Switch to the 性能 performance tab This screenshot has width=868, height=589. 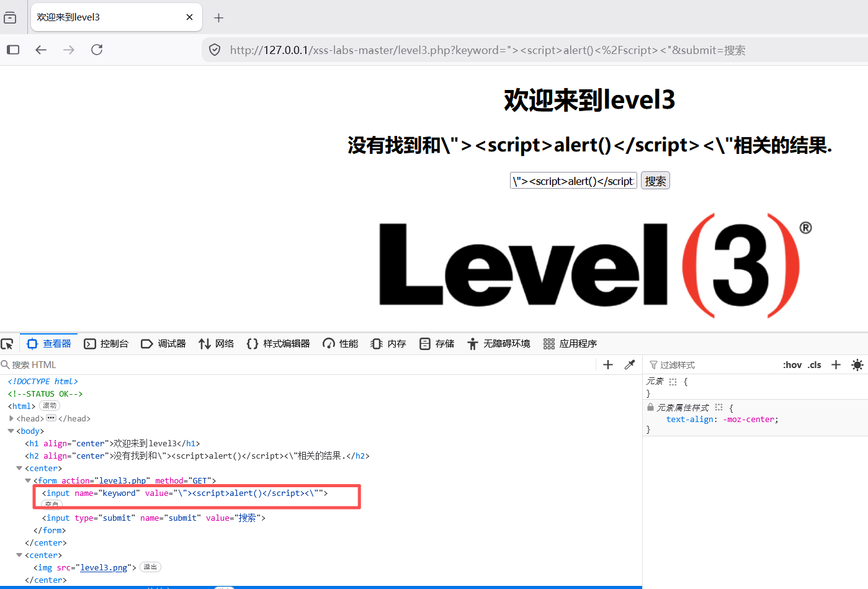[x=341, y=344]
